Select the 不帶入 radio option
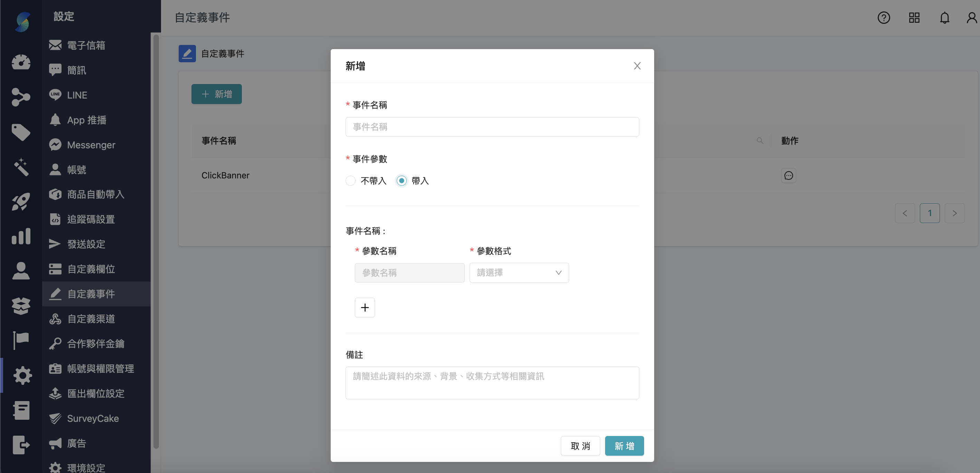980x473 pixels. 350,180
